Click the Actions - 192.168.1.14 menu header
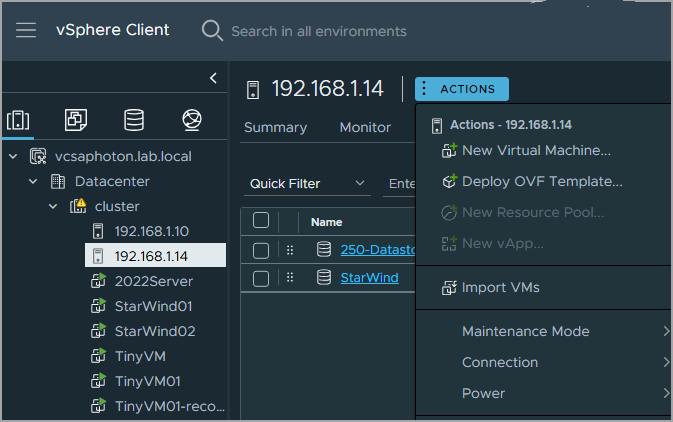The width and height of the screenshot is (673, 422). point(511,125)
